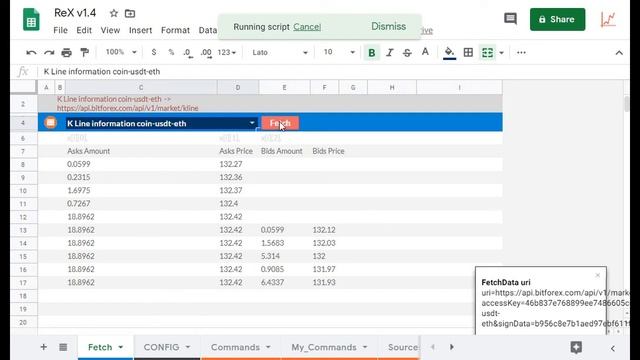The image size is (640, 360).
Task: Star the ReX v1.4 document
Action: tap(114, 13)
